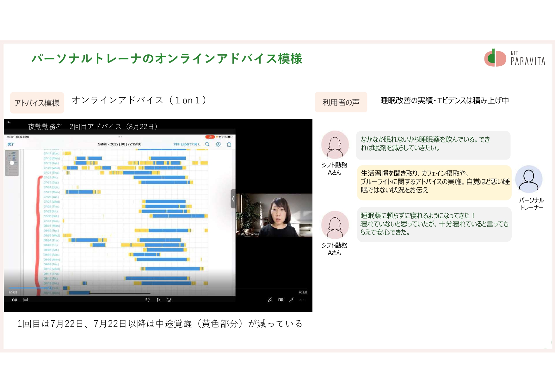The height and width of the screenshot is (392, 555).
Task: Exit full screen with shrink arrows icon
Action: click(291, 300)
